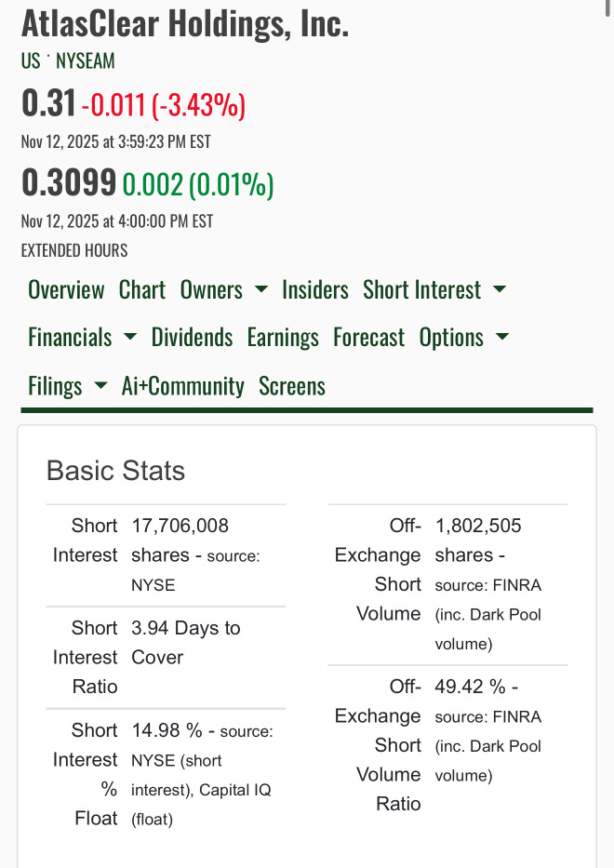
Task: Open the Filings dropdown menu
Action: click(67, 385)
